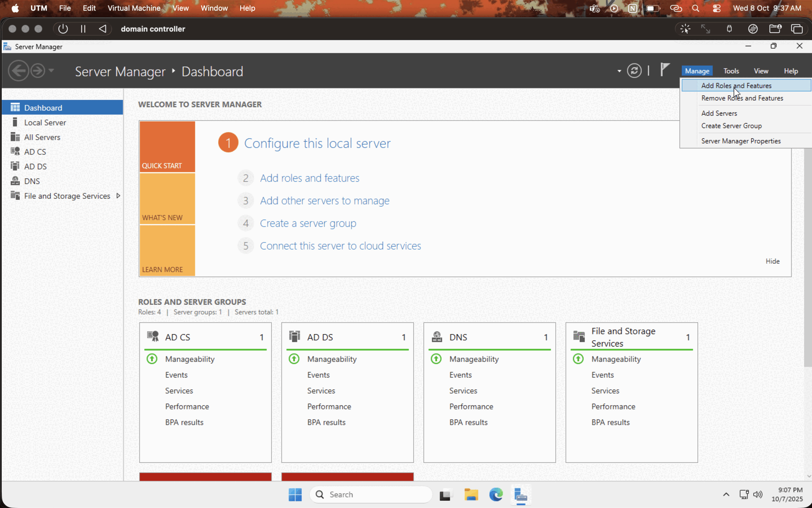This screenshot has width=812, height=508.
Task: Open the navigation history dropdown arrow
Action: [51, 71]
